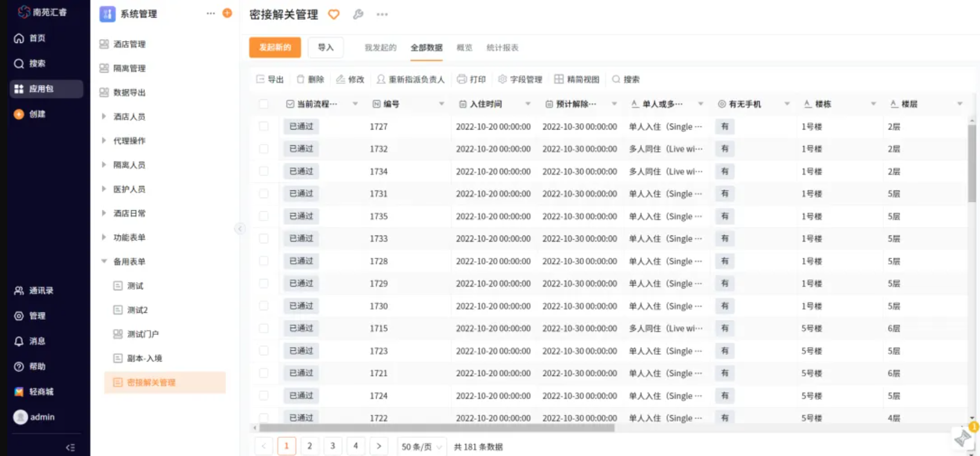Tick the checkbox for row 1727

[264, 126]
